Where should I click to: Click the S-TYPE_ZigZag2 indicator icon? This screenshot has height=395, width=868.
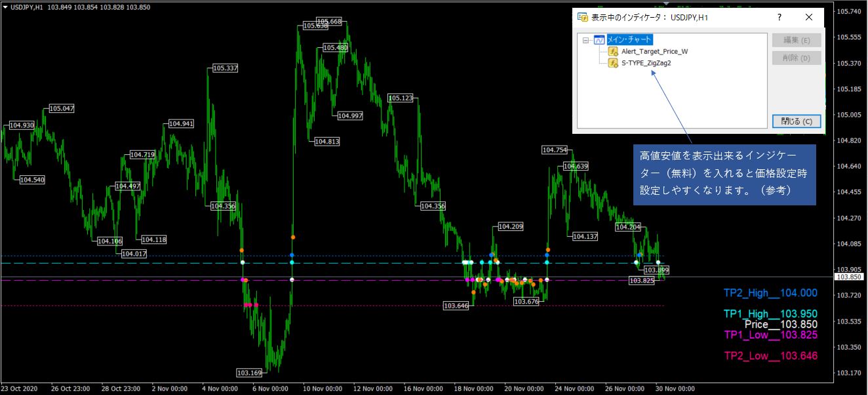tap(613, 63)
